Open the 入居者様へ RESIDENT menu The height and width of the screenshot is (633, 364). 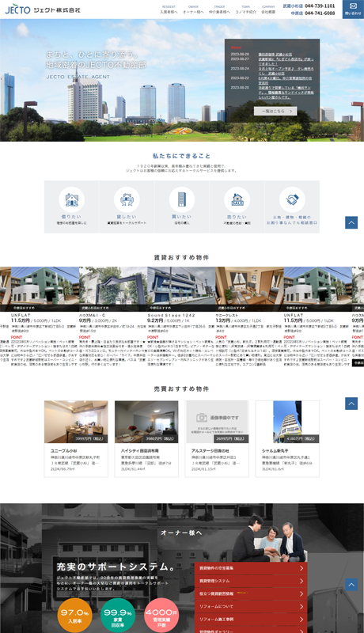[x=169, y=9]
